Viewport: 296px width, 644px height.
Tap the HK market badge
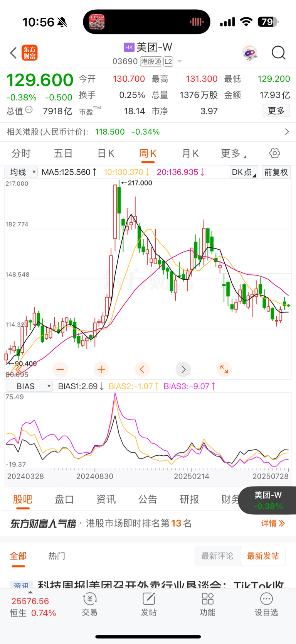click(129, 47)
